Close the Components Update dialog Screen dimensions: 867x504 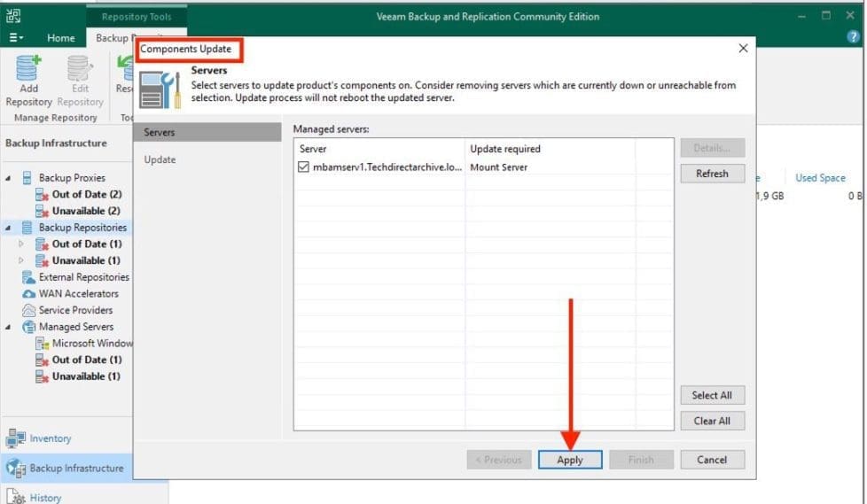click(743, 49)
